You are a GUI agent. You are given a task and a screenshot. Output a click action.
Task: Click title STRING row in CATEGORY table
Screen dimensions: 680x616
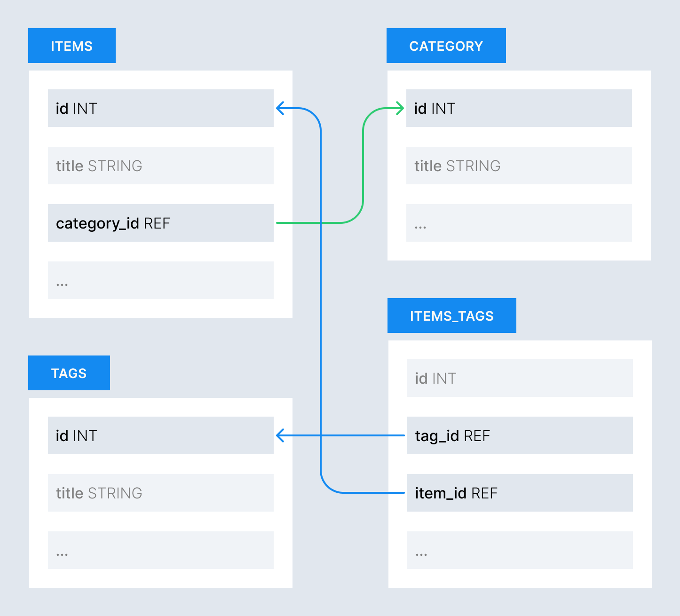(x=519, y=166)
